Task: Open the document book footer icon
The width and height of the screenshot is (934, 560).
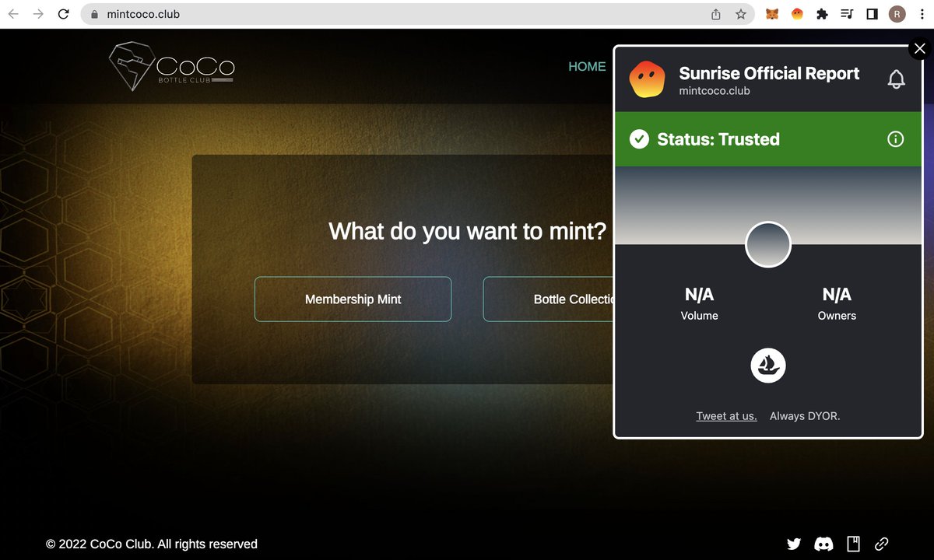Action: pos(853,544)
